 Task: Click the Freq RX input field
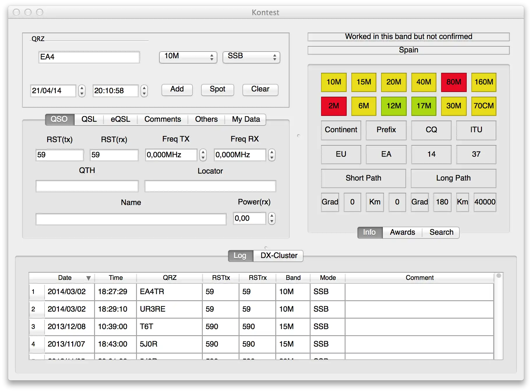pyautogui.click(x=240, y=155)
